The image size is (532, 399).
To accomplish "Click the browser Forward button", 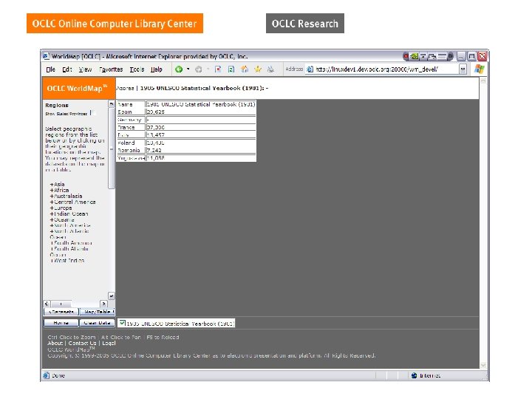I will pyautogui.click(x=199, y=69).
